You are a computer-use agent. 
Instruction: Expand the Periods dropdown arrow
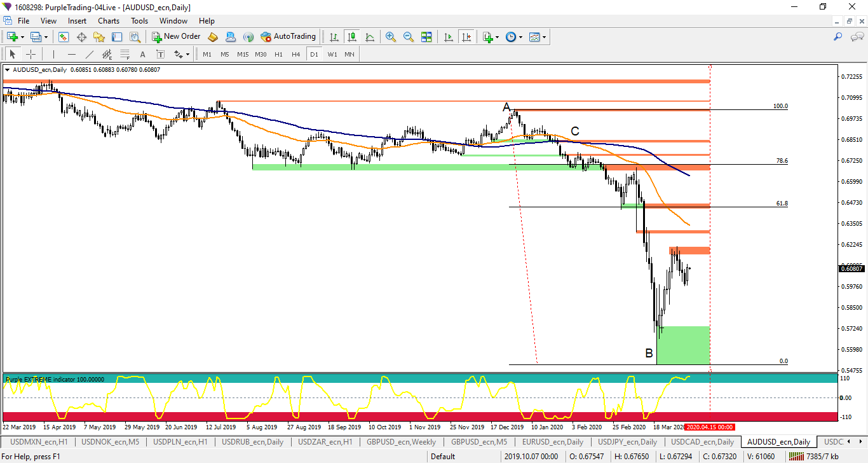[520, 37]
